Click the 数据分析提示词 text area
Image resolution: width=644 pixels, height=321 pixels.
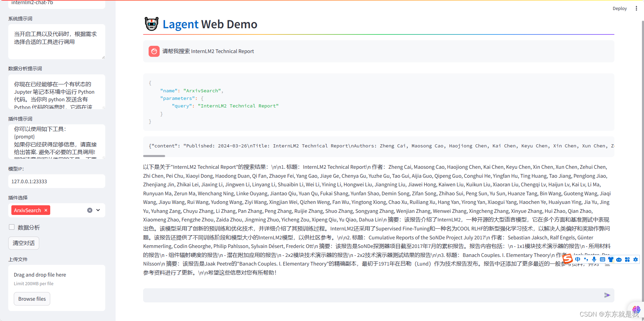tap(57, 92)
